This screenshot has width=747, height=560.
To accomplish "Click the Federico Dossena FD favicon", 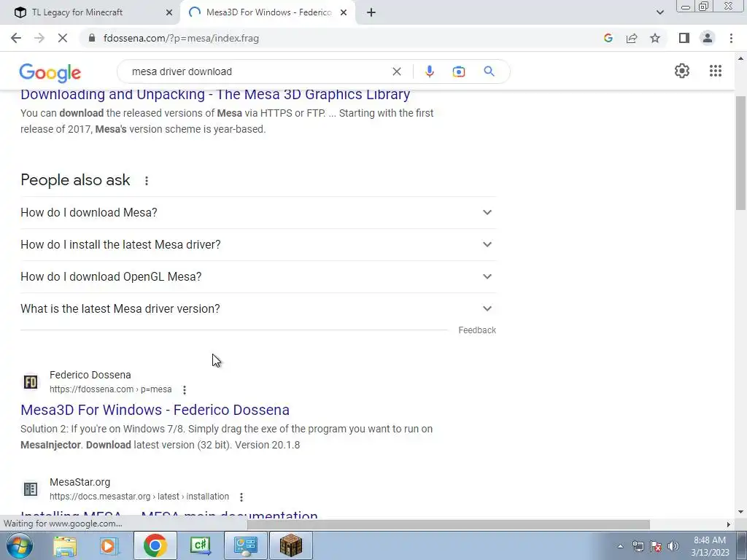I will (x=31, y=382).
